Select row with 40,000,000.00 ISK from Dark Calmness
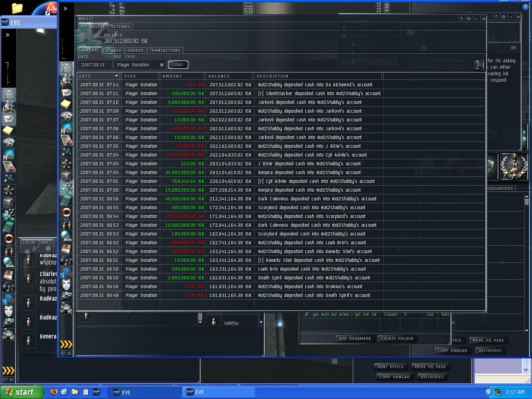This screenshot has width=532, height=399. click(x=281, y=199)
